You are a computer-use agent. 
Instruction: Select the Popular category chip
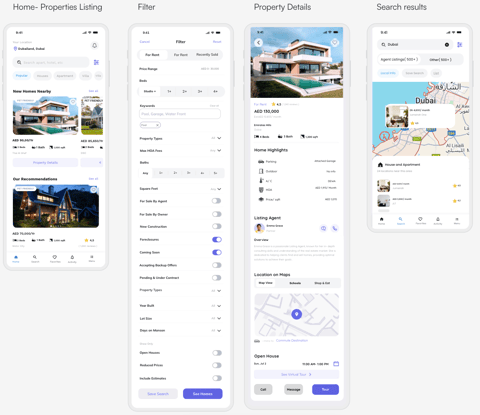[x=22, y=76]
